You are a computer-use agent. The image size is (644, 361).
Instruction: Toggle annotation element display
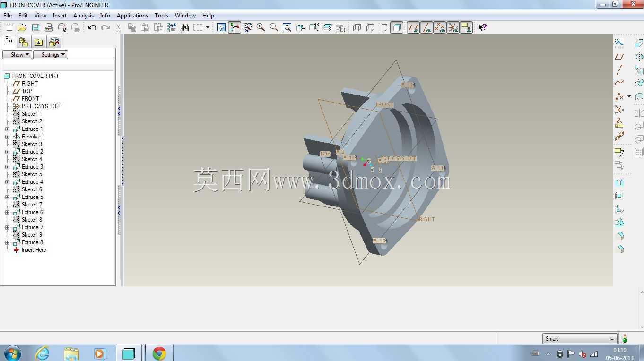(466, 27)
